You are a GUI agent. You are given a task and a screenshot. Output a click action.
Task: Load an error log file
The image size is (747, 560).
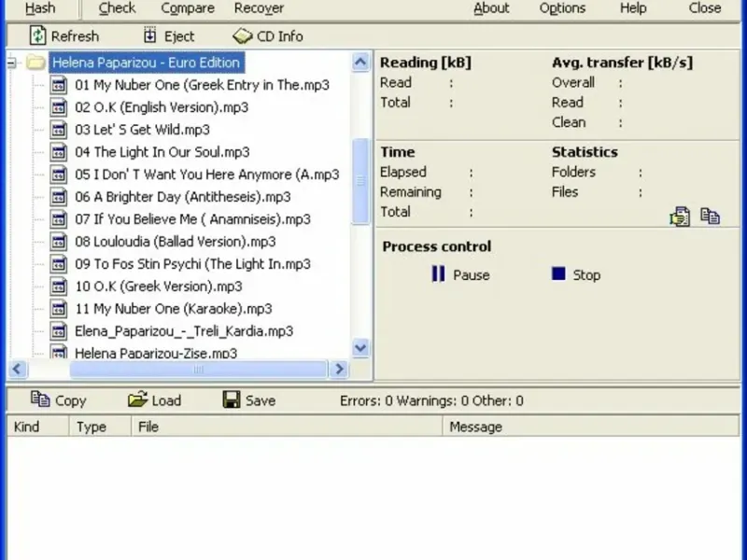pyautogui.click(x=154, y=400)
